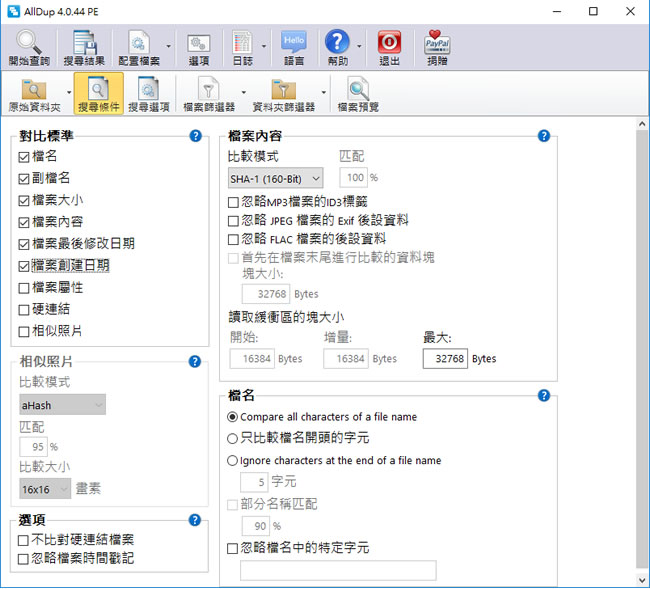Click the 開始查詢 magnifier icon
Image resolution: width=650 pixels, height=589 pixels.
coord(28,44)
